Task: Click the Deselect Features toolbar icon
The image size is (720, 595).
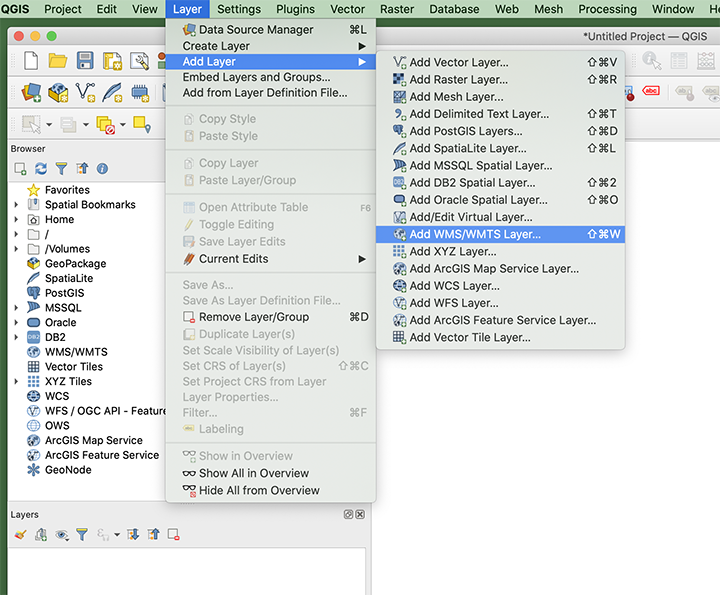Action: pos(105,124)
